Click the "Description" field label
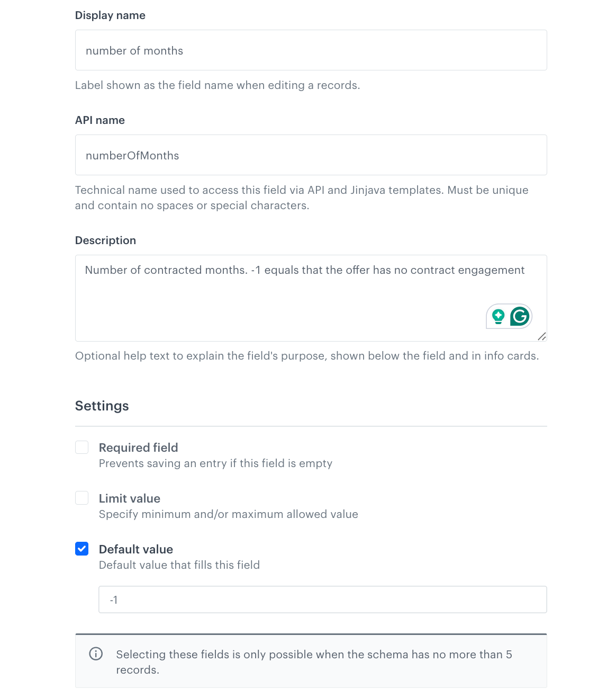The width and height of the screenshot is (616, 689). 105,240
